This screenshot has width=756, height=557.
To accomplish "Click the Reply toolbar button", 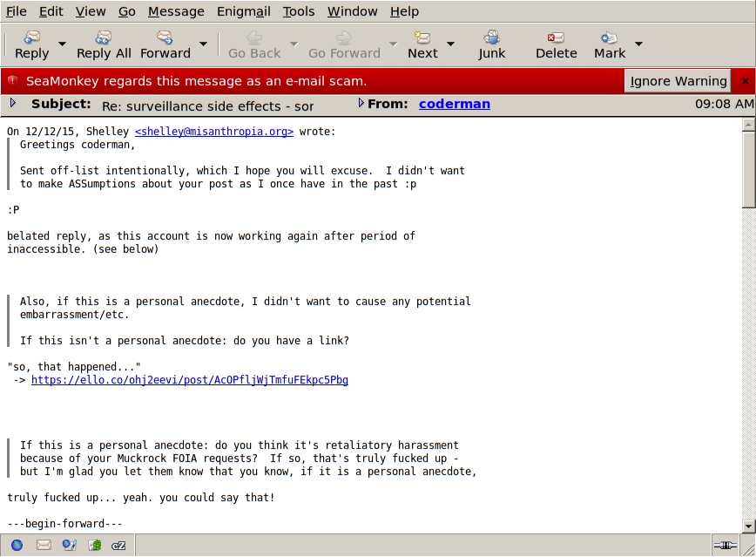I will tap(32, 44).
